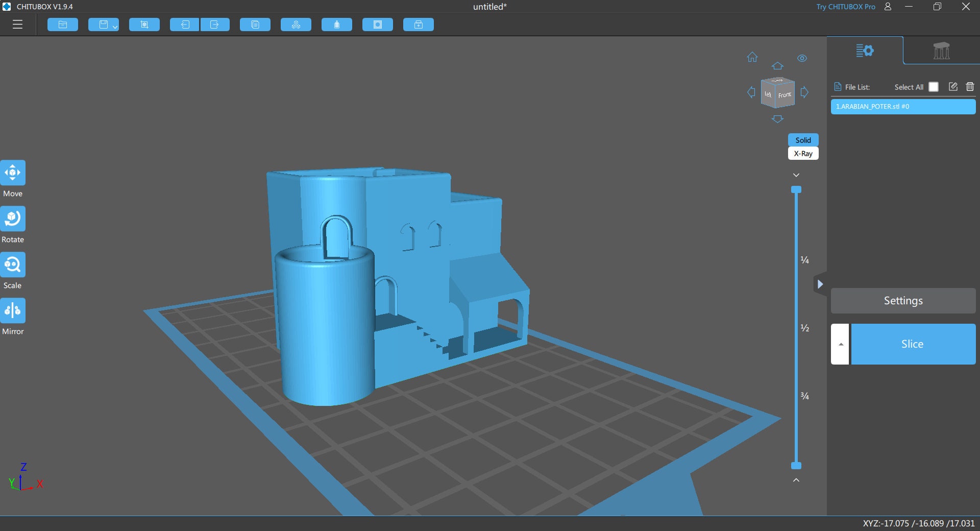Select the Rotate tool
Screen dimensions: 980x531
pos(13,219)
